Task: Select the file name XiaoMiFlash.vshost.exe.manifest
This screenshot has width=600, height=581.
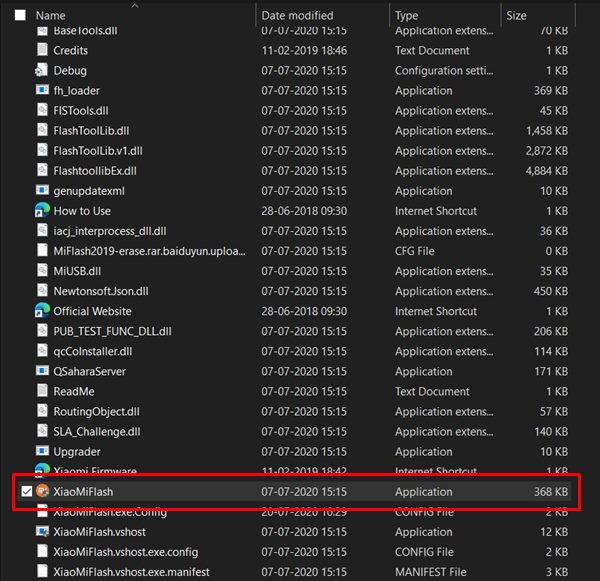Action: pyautogui.click(x=131, y=572)
